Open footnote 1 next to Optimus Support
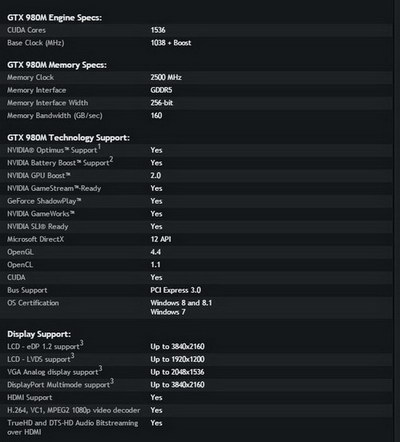The width and height of the screenshot is (400, 442). click(99, 147)
